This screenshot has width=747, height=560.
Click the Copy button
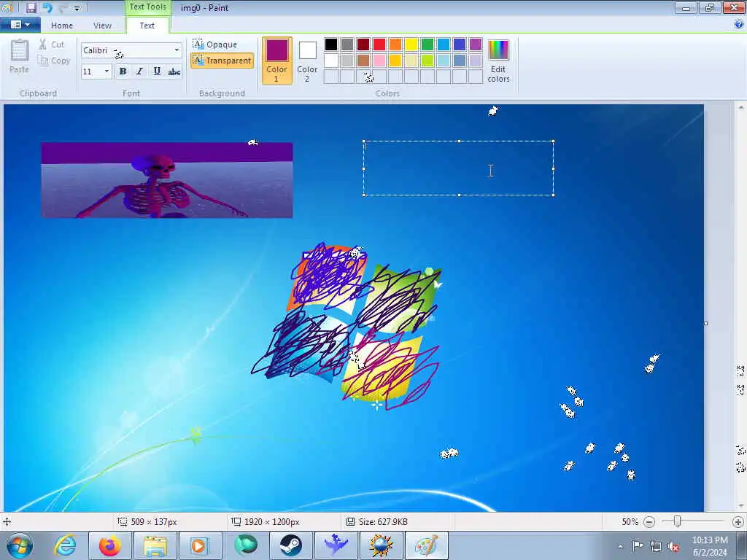(x=54, y=61)
